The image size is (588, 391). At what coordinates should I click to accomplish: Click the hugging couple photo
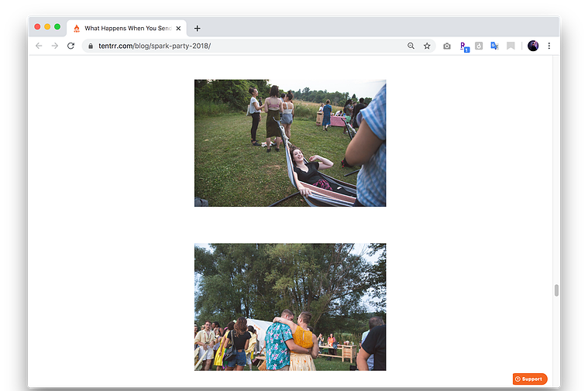[x=290, y=307]
